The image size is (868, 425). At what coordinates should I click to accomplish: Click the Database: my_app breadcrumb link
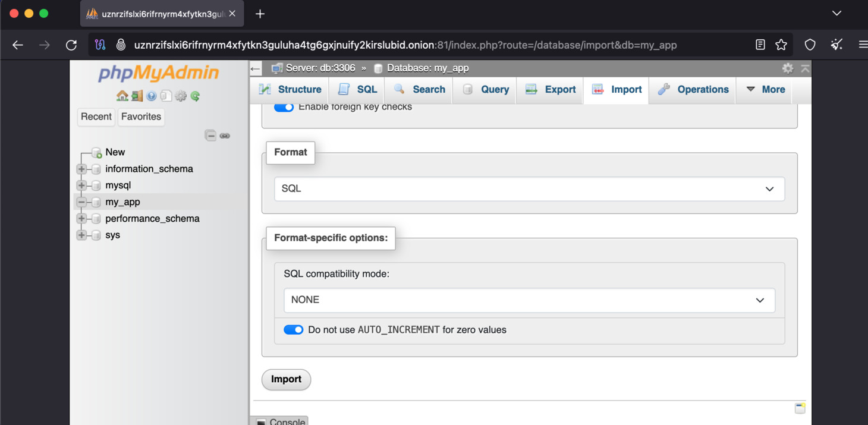(427, 68)
